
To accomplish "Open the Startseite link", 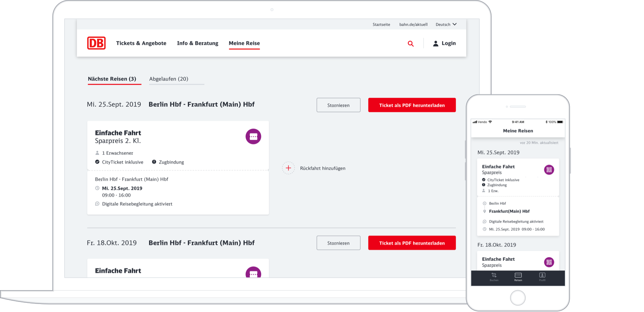I will click(381, 25).
